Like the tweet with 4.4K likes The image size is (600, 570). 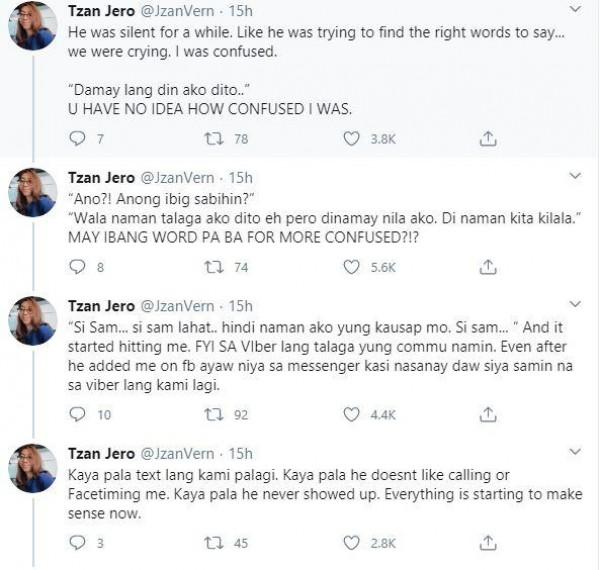pyautogui.click(x=351, y=413)
